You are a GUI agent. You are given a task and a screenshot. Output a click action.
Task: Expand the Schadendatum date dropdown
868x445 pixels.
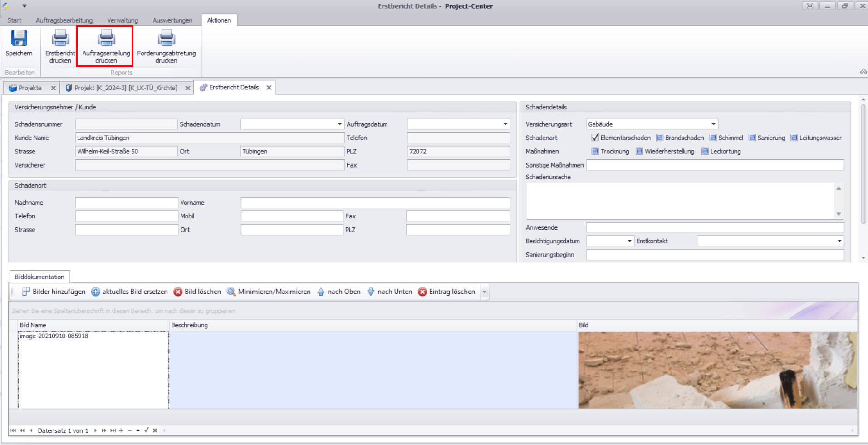339,124
